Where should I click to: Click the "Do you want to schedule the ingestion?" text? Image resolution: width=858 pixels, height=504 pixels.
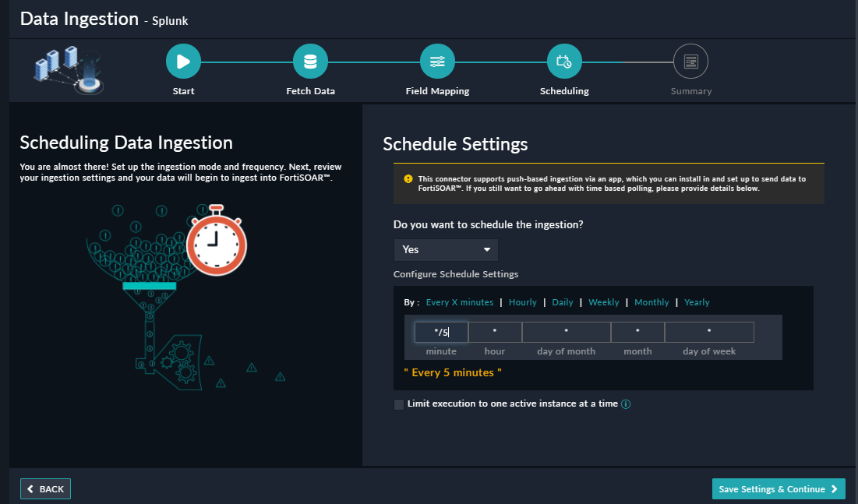(x=488, y=225)
